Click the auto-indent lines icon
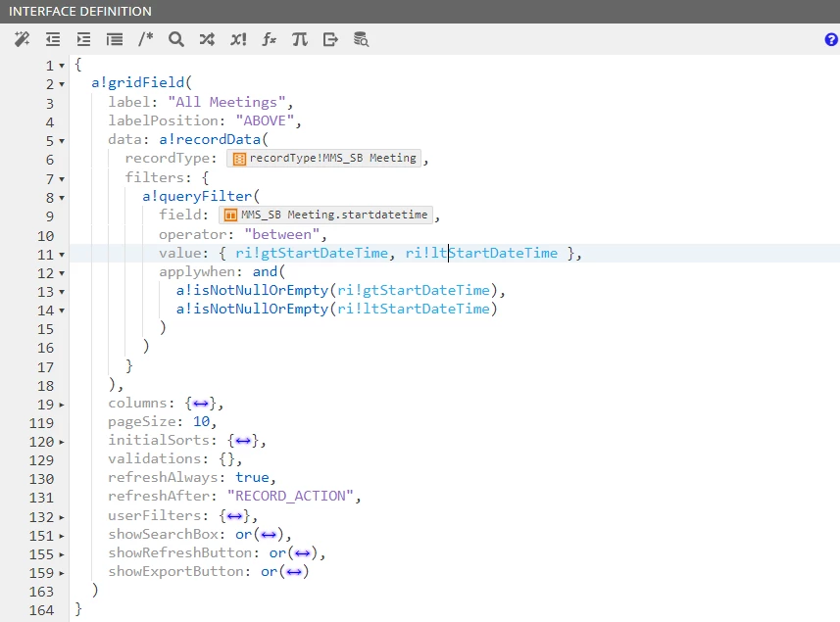This screenshot has width=840, height=622. tap(115, 39)
